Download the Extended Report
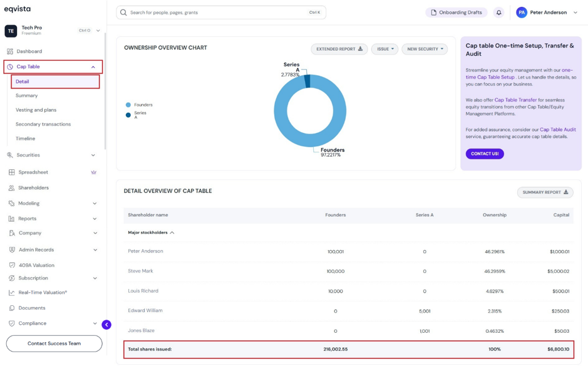This screenshot has width=588, height=366. pos(339,49)
